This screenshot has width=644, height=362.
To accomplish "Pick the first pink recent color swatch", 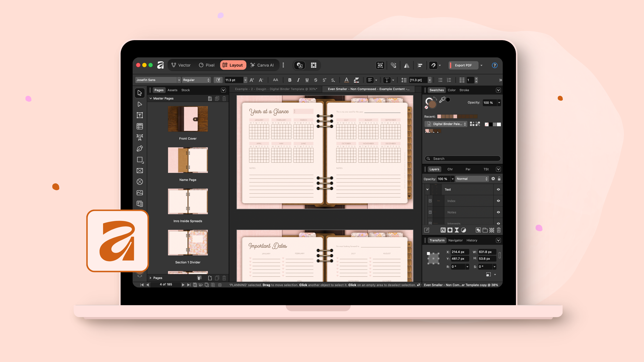I will (439, 117).
